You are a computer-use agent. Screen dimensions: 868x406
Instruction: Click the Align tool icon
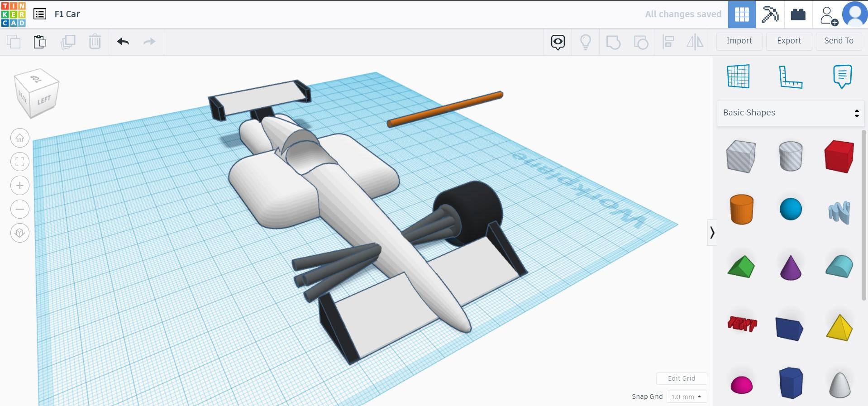668,42
